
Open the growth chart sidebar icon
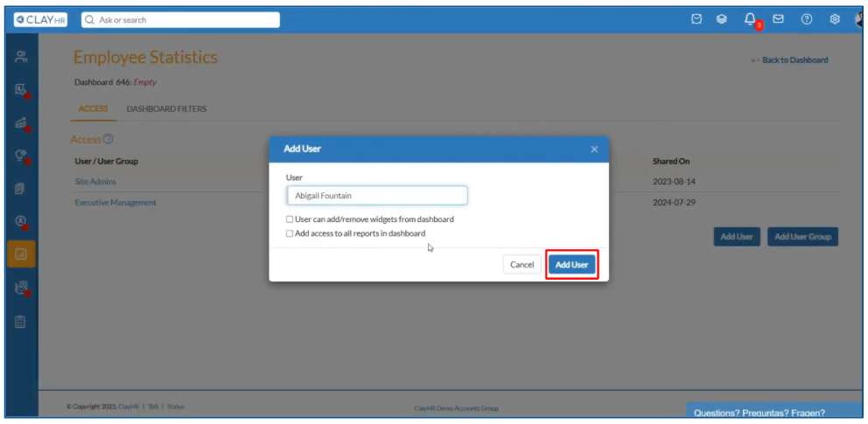point(21,122)
